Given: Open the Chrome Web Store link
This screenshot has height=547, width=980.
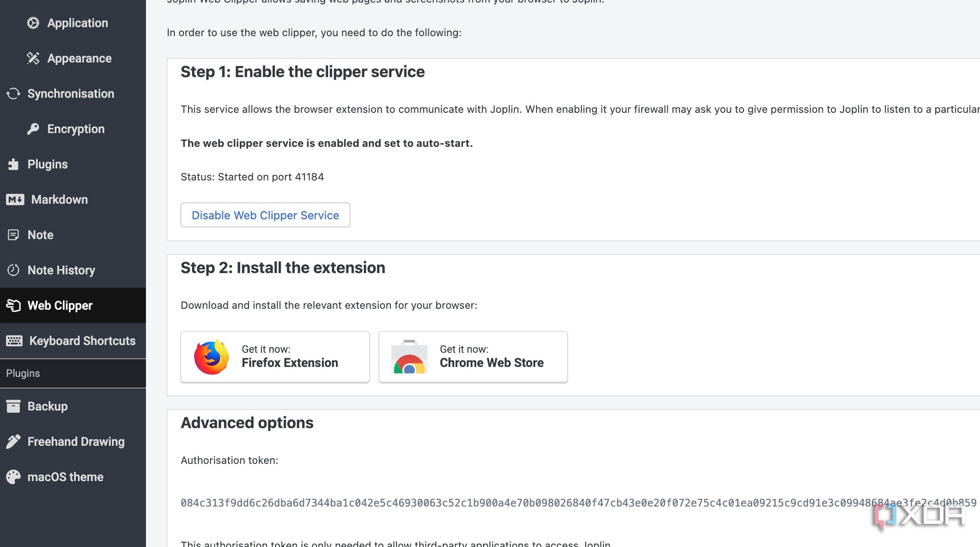Looking at the screenshot, I should coord(473,357).
